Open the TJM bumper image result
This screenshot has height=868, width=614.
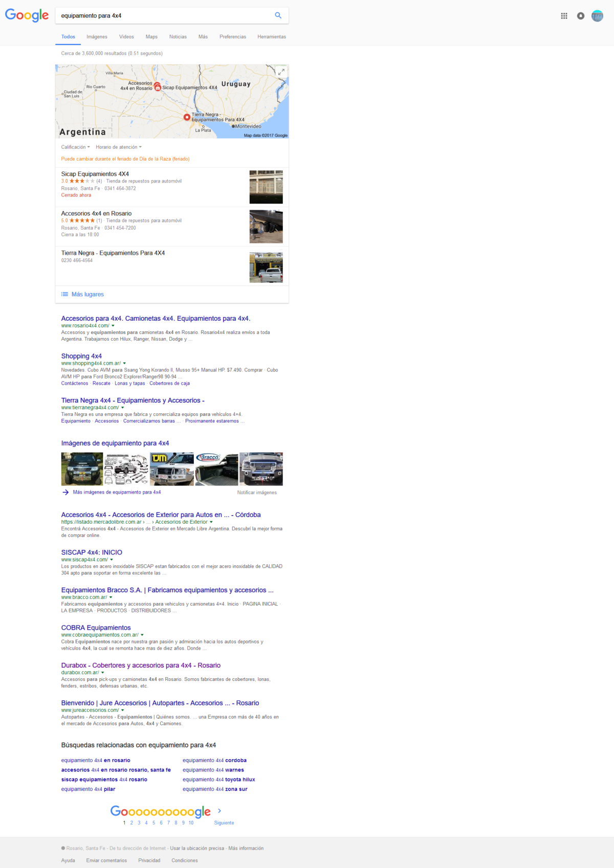point(172,469)
